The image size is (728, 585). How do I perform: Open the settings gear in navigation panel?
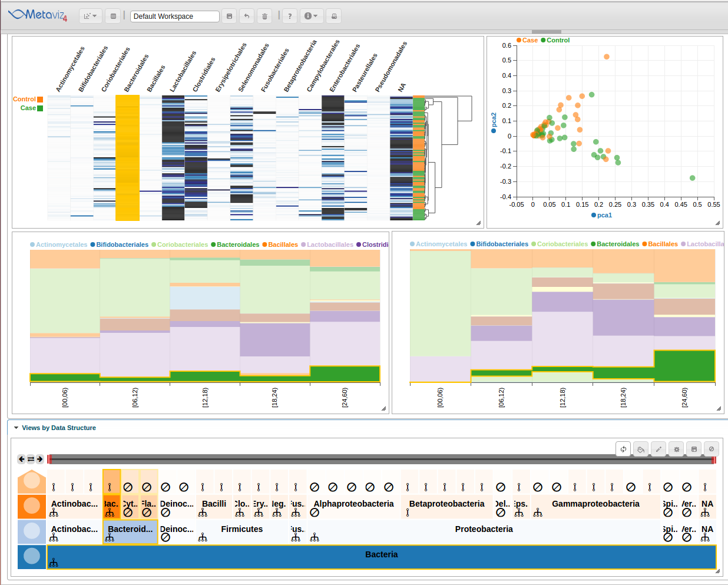pos(676,449)
